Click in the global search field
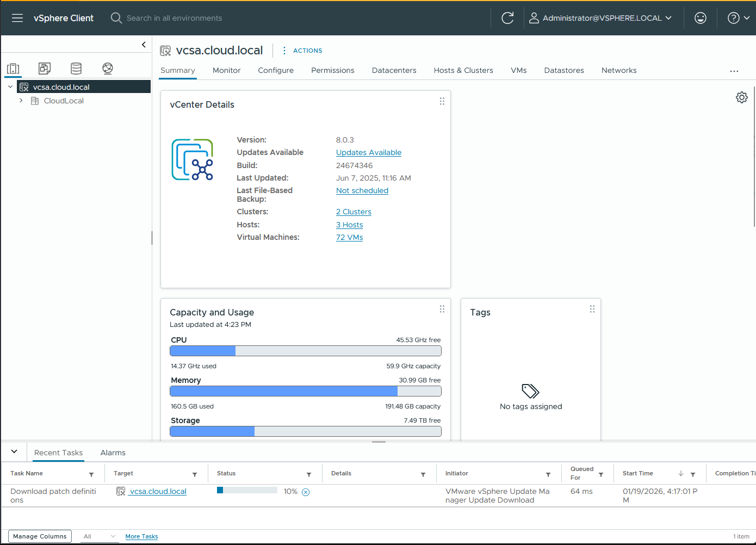 coord(174,18)
